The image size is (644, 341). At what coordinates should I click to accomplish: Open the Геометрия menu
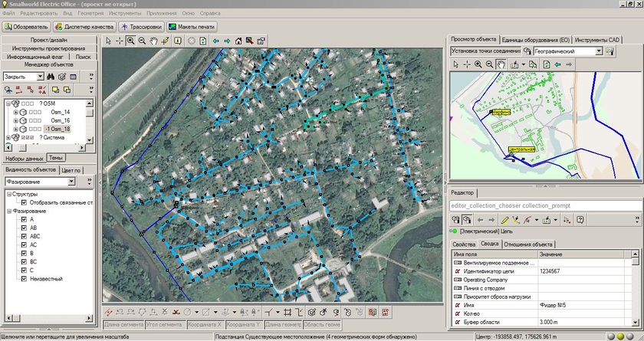[x=89, y=13]
